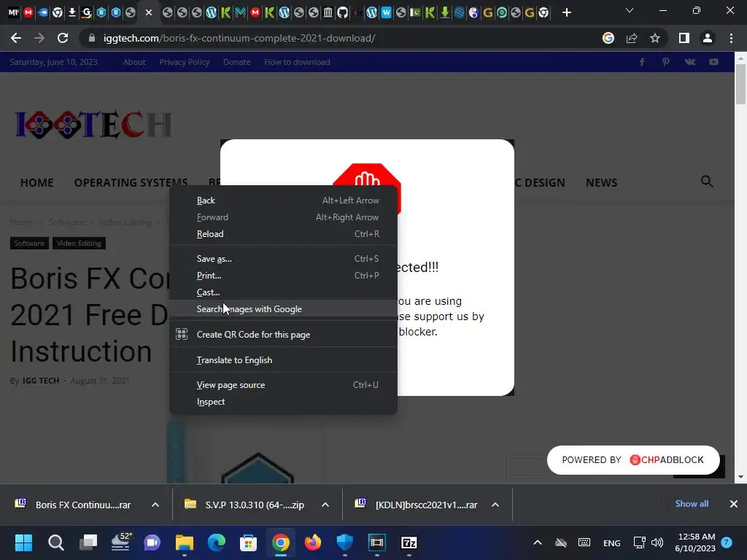This screenshot has height=560, width=747.
Task: Open the Chrome profile icon
Action: [708, 38]
